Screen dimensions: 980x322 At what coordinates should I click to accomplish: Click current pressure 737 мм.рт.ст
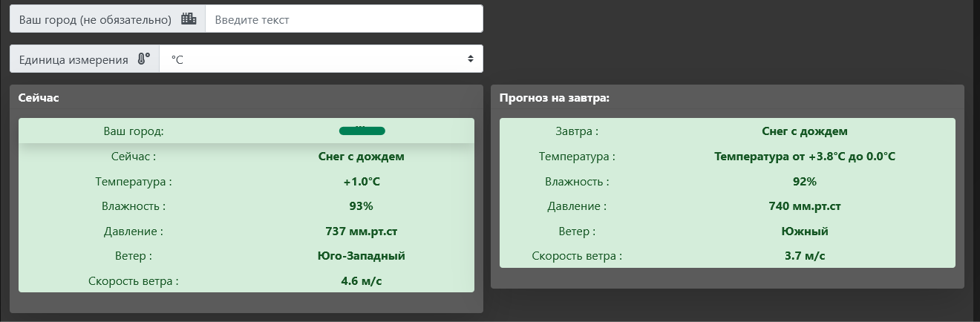tap(362, 231)
